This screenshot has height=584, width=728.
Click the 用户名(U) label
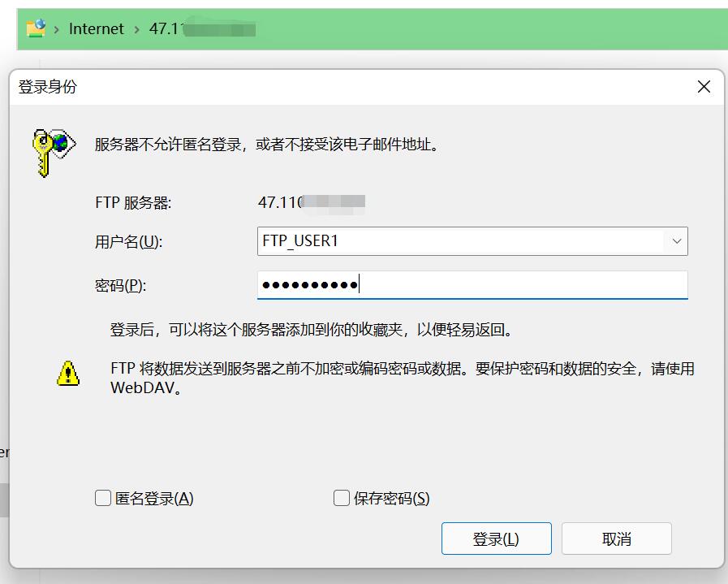128,241
